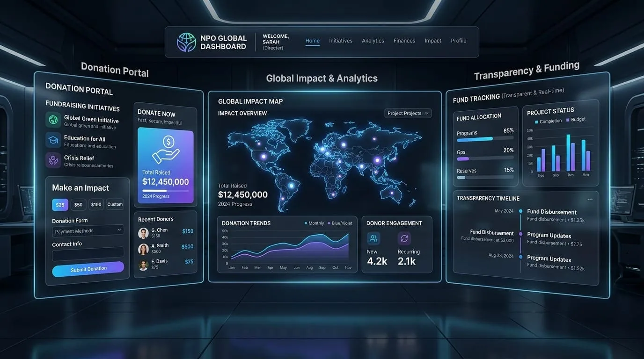Open the Transparency Timeline three-dot menu
This screenshot has height=359, width=644.
590,199
